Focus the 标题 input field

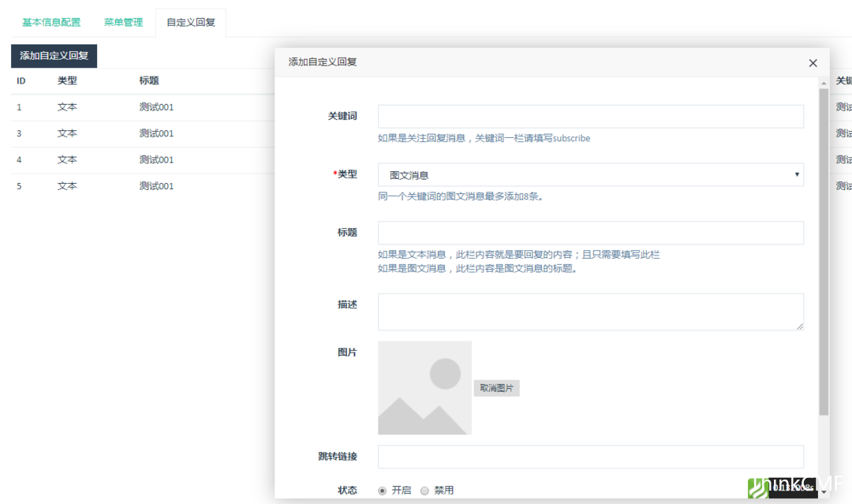click(591, 233)
